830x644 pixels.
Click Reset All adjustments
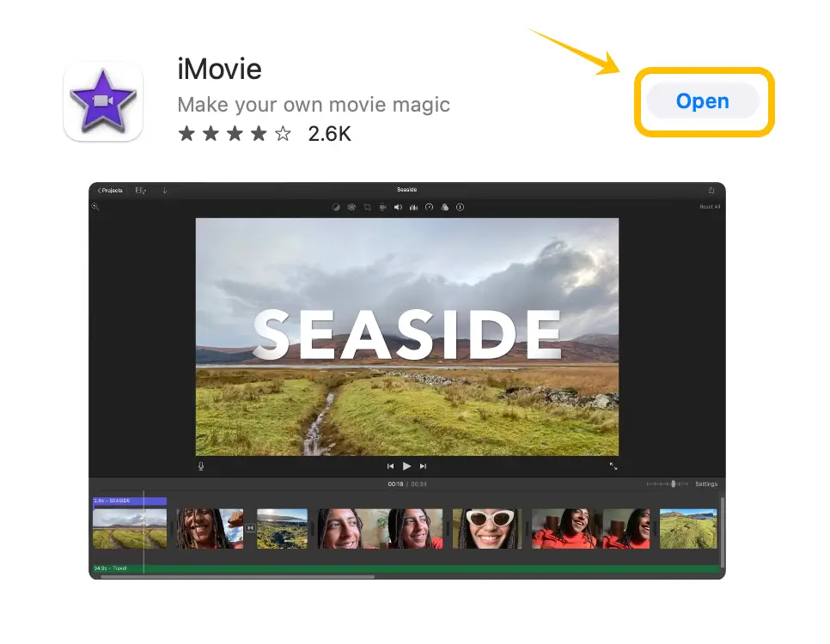(x=710, y=207)
